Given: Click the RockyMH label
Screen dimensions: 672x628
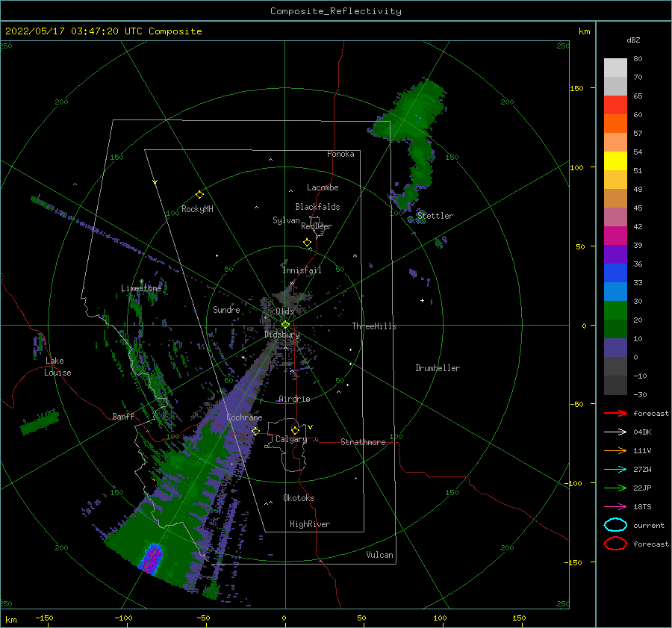Looking at the screenshot, I should pos(197,209).
